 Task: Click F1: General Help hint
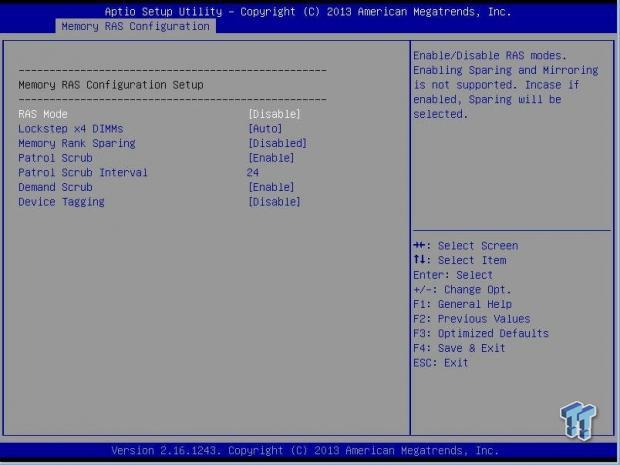(x=463, y=304)
